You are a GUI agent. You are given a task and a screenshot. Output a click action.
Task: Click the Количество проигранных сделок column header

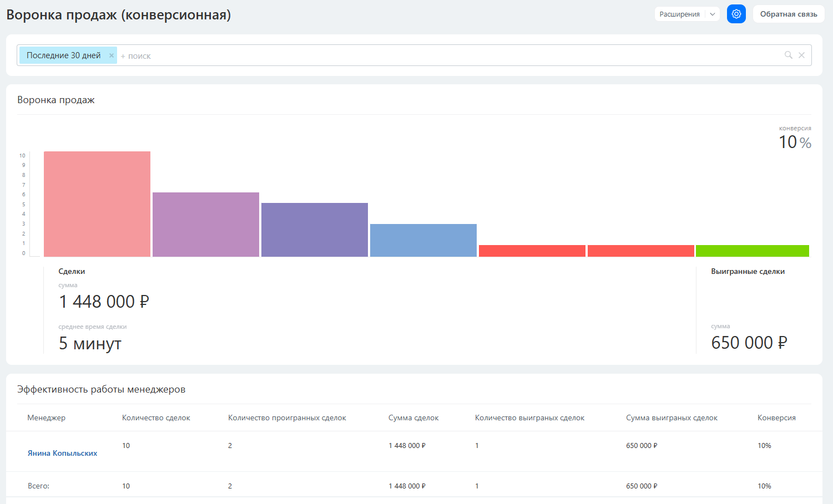click(x=287, y=418)
